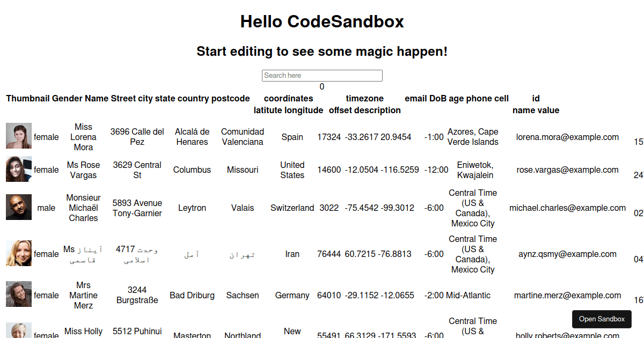The width and height of the screenshot is (644, 338).
Task: Click the Search here input field
Action: (322, 75)
